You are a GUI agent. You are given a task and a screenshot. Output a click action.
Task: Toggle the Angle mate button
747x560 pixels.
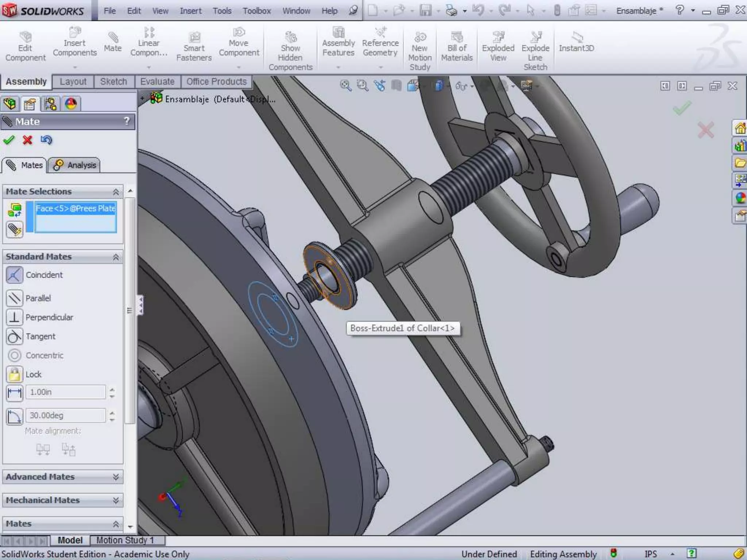(x=15, y=416)
